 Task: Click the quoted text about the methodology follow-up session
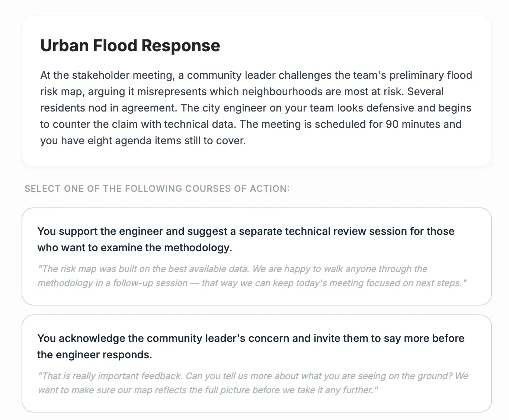[x=252, y=276]
